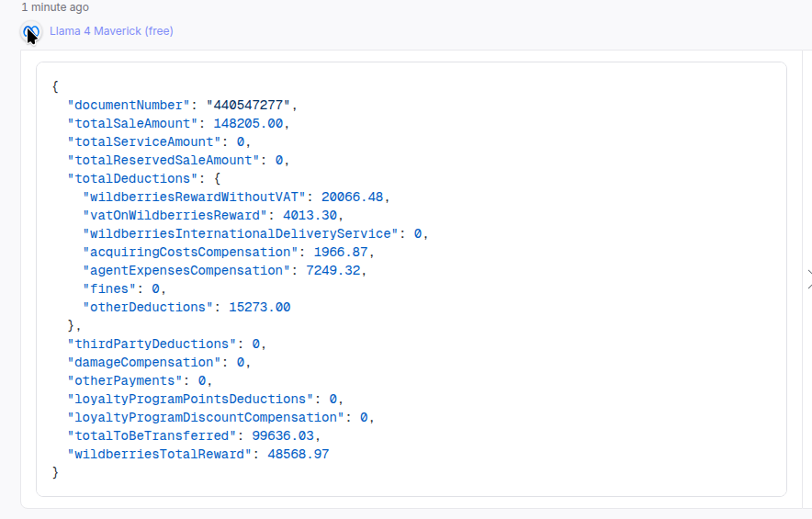This screenshot has width=812, height=519.
Task: Select the value 4013.30
Action: 310,216
